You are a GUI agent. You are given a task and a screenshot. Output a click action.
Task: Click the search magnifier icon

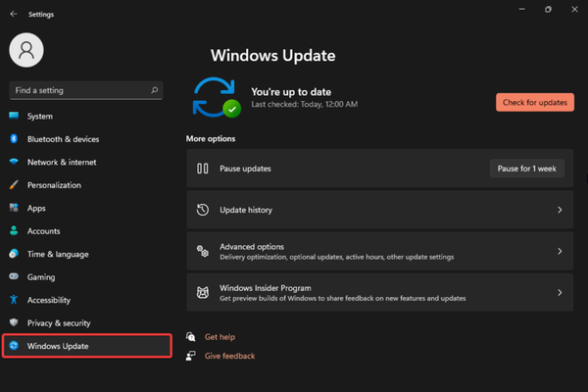pyautogui.click(x=155, y=90)
